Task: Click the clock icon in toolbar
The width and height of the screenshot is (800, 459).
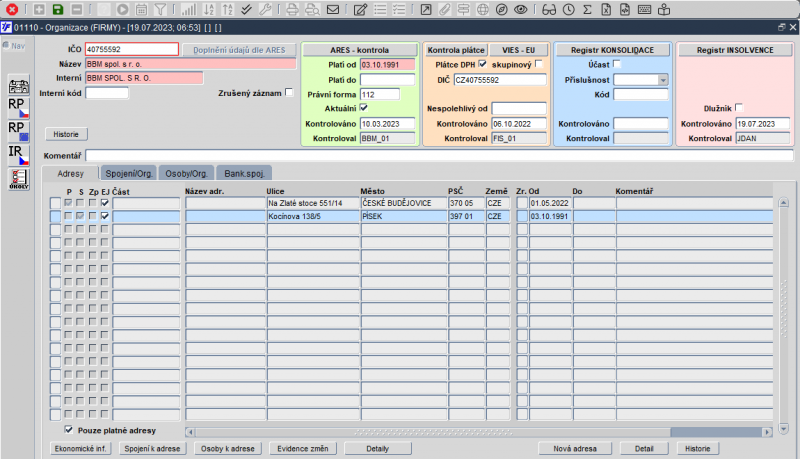Action: click(568, 9)
